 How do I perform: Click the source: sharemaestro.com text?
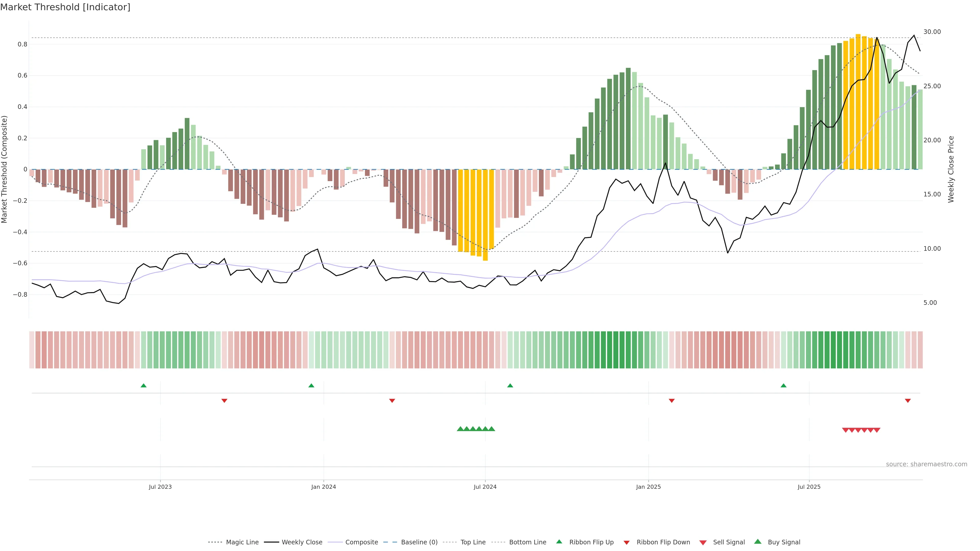tap(926, 464)
